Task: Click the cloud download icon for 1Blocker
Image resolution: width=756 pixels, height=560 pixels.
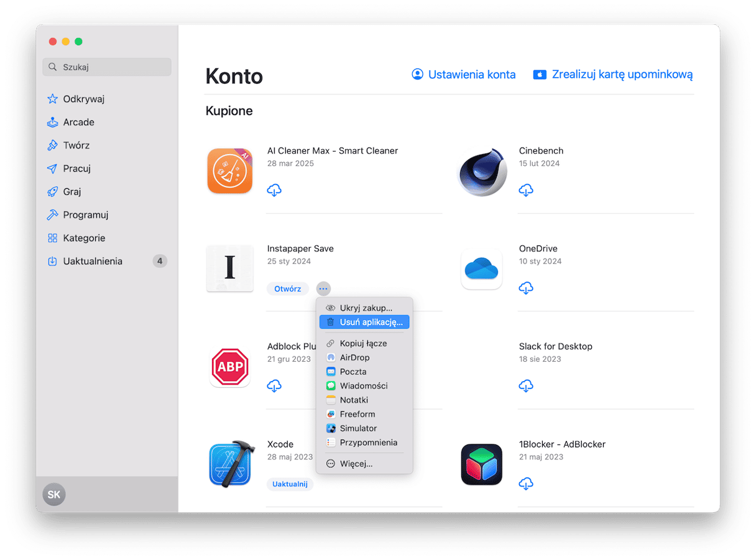Action: tap(526, 484)
